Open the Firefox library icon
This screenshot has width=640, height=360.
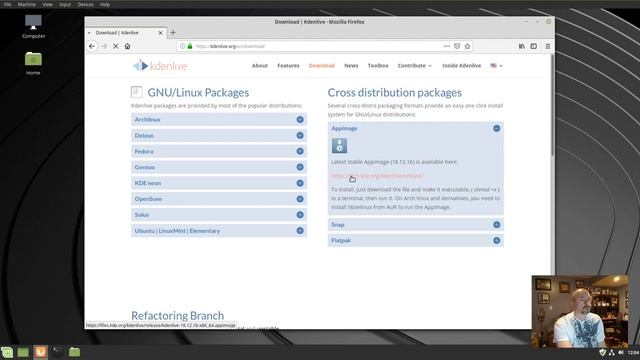522,47
